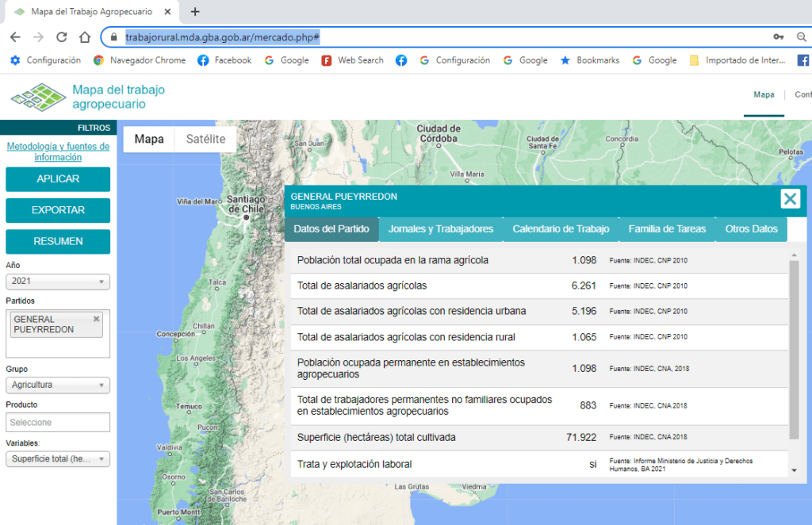Image resolution: width=812 pixels, height=525 pixels.
Task: Click the browser home icon
Action: coord(85,37)
